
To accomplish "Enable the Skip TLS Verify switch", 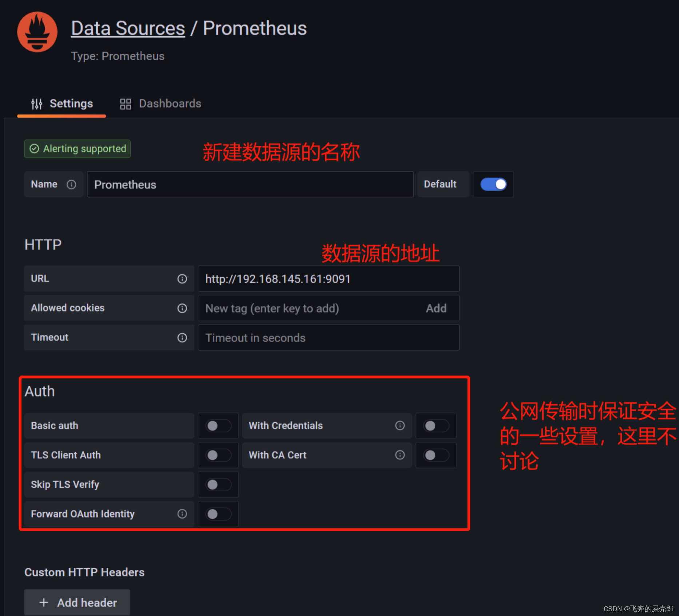I will (x=218, y=484).
